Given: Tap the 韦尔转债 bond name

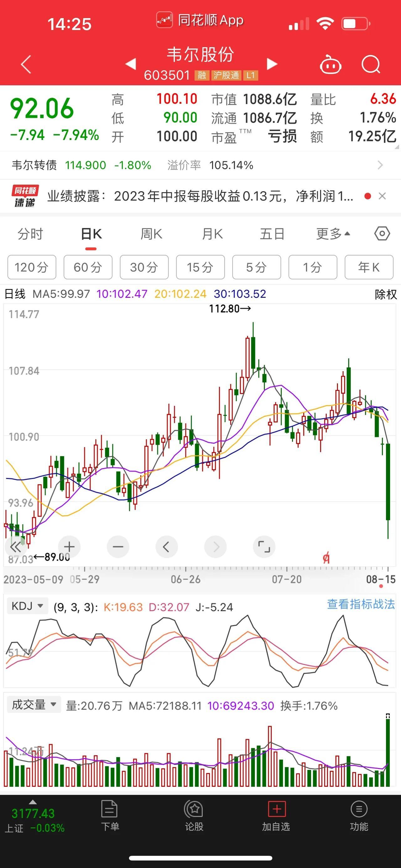Looking at the screenshot, I should (34, 165).
